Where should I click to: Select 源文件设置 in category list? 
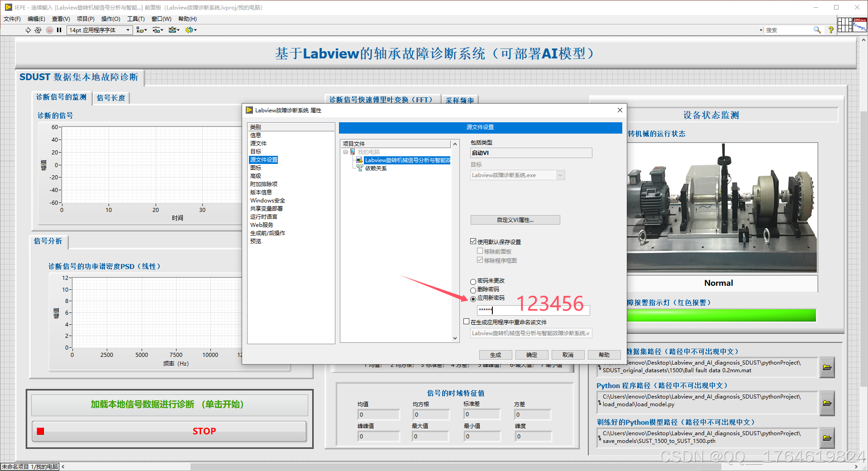coord(264,160)
